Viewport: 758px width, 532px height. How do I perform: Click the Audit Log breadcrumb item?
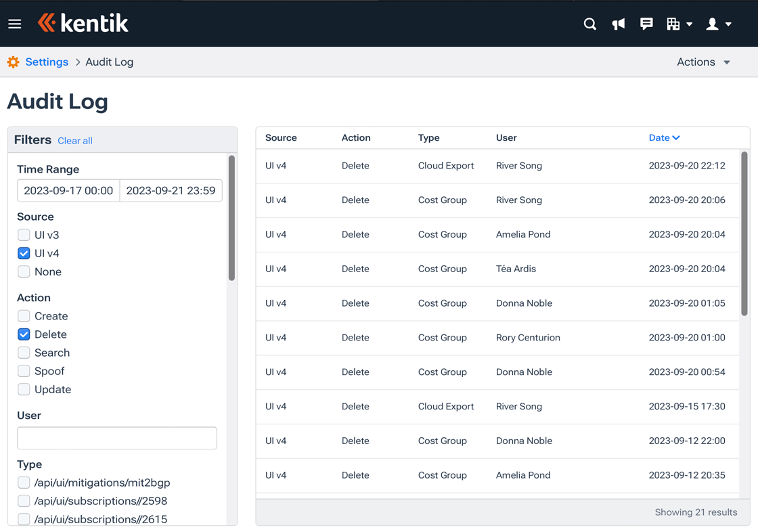click(109, 62)
